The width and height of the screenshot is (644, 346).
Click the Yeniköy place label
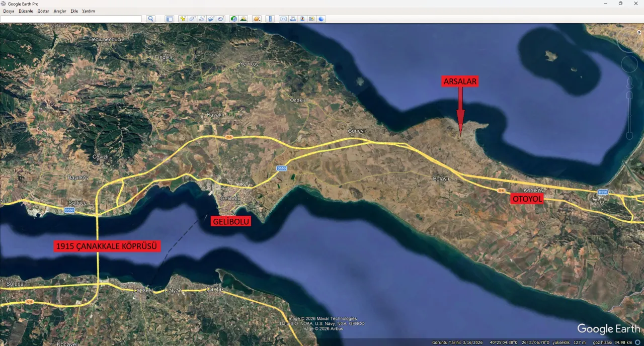249,64
